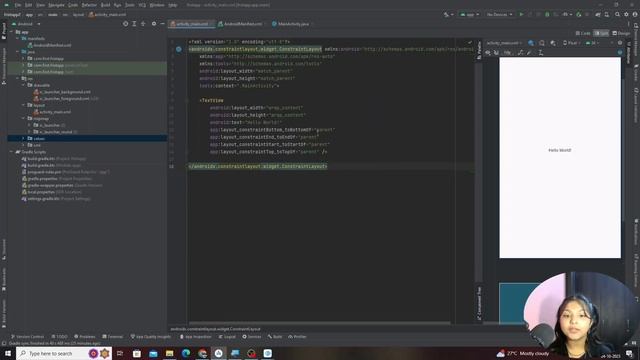This screenshot has width=640, height=360.
Task: Switch to Code view mode
Action: point(583,33)
